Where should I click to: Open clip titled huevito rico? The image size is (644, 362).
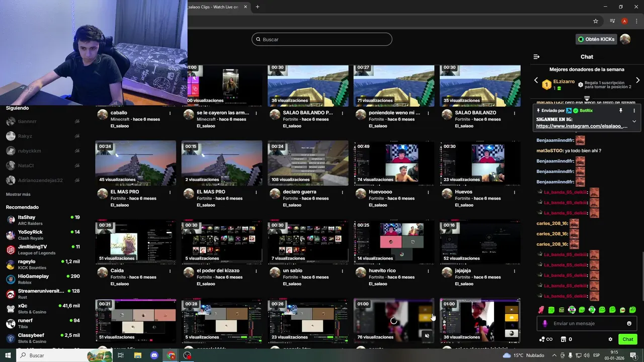coord(382,270)
